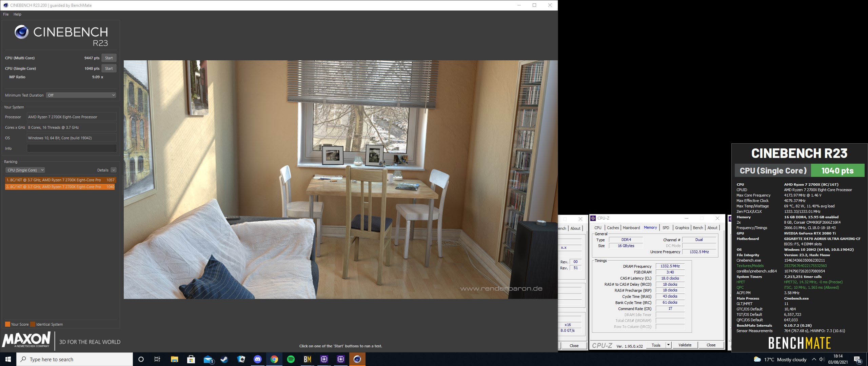Click the magnifier icon in taskbar search
Viewport: 868px width, 366px height.
click(23, 359)
